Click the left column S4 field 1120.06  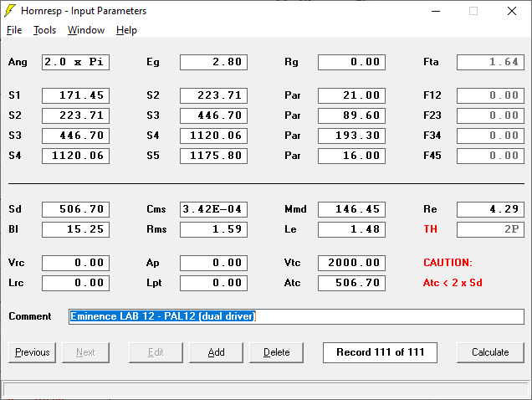75,156
